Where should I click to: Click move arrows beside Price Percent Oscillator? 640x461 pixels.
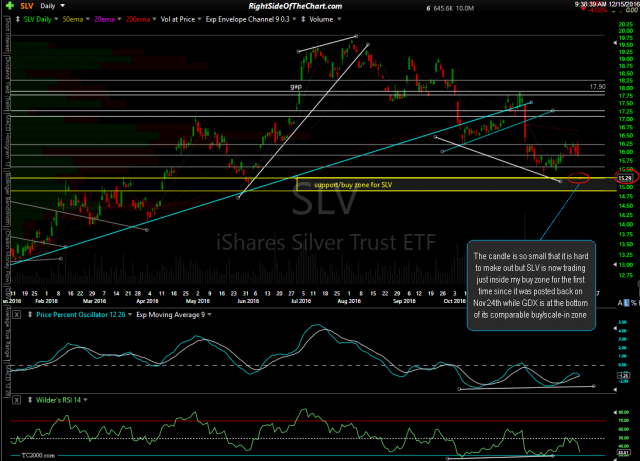(30, 315)
